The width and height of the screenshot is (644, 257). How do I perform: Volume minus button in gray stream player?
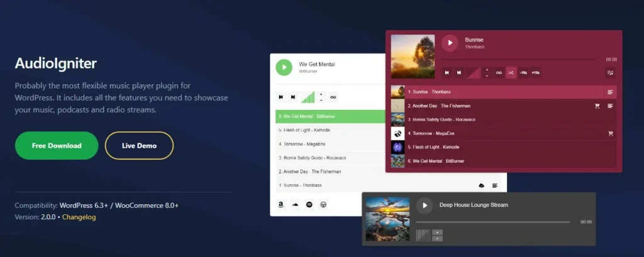pyautogui.click(x=438, y=239)
